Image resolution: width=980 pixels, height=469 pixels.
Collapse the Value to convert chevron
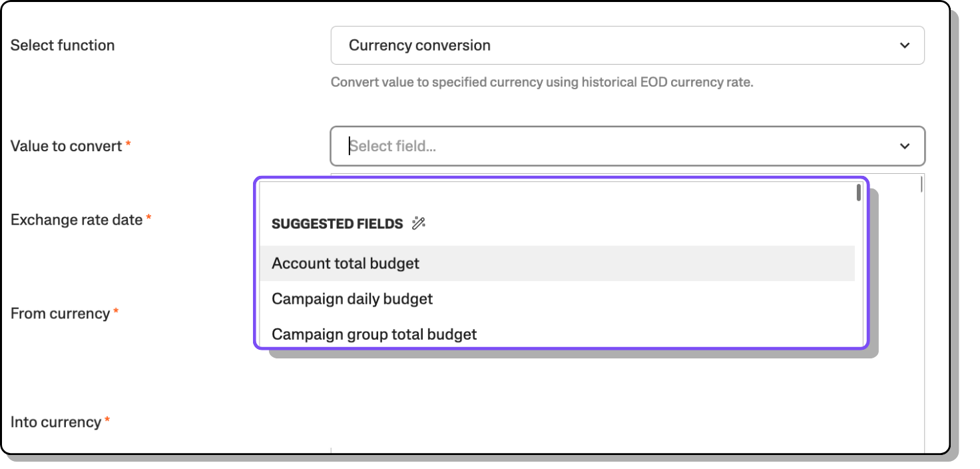tap(904, 146)
